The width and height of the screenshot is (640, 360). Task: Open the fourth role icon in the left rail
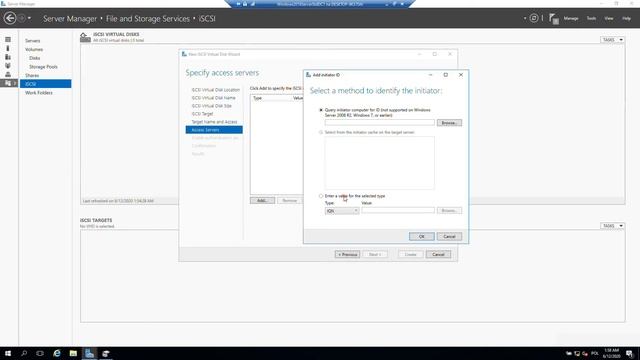8,66
